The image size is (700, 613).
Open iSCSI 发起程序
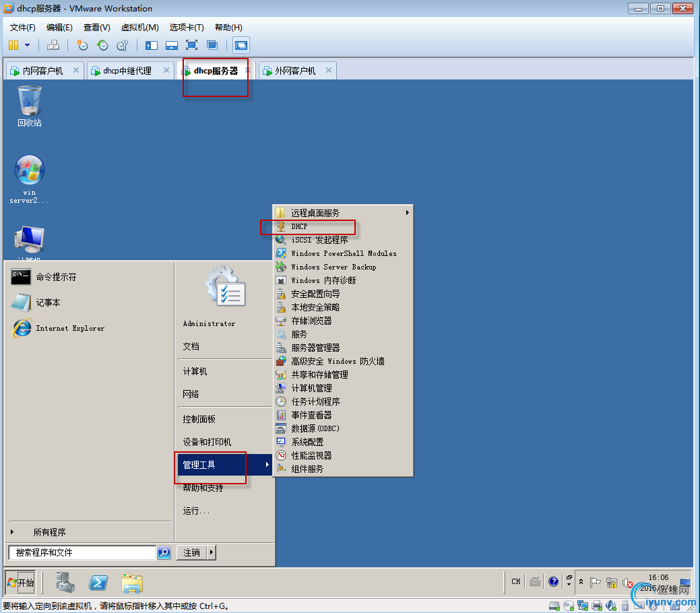[343, 240]
